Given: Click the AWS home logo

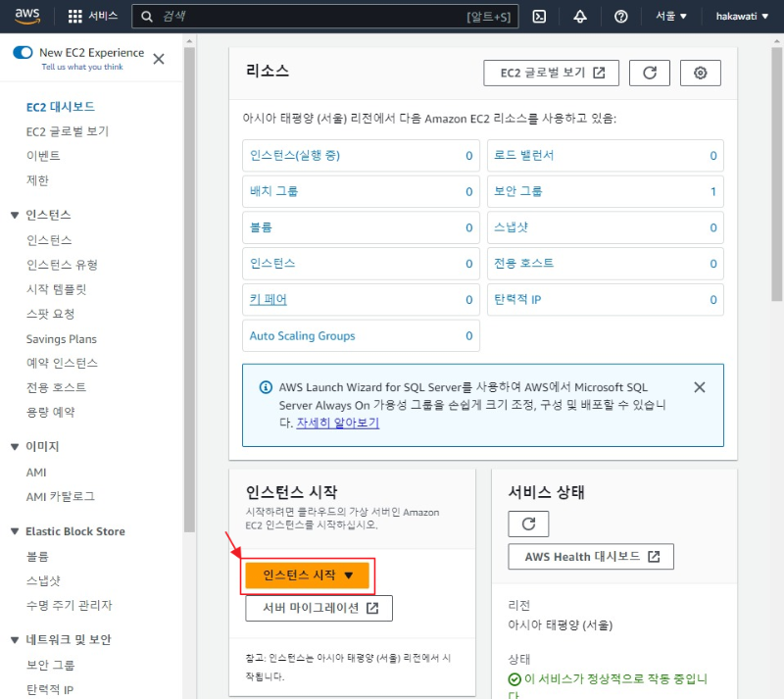Looking at the screenshot, I should coord(24,15).
